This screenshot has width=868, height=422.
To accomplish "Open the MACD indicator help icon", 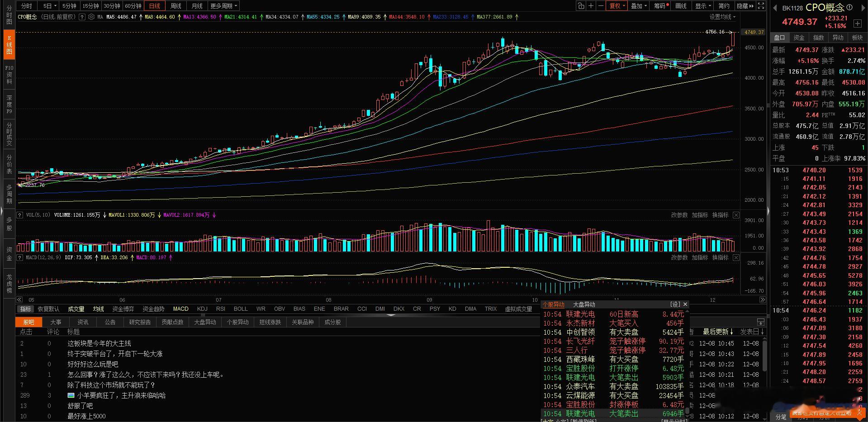I will click(20, 257).
